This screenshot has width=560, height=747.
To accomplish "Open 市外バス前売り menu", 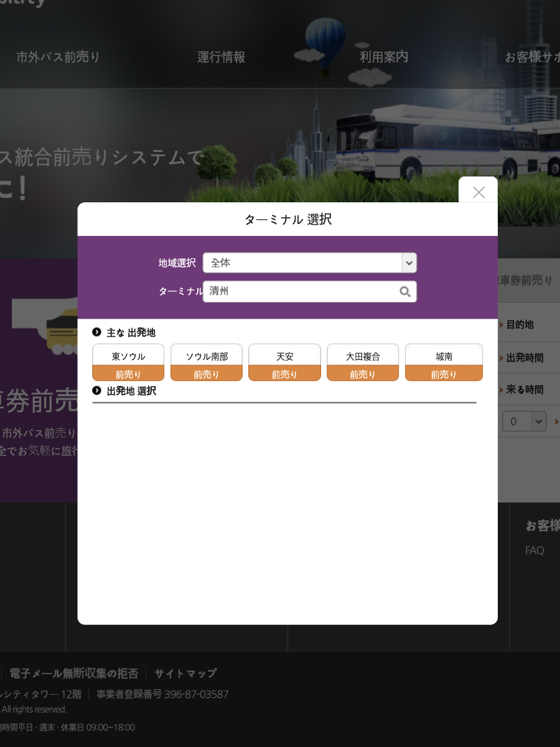I will pyautogui.click(x=58, y=57).
